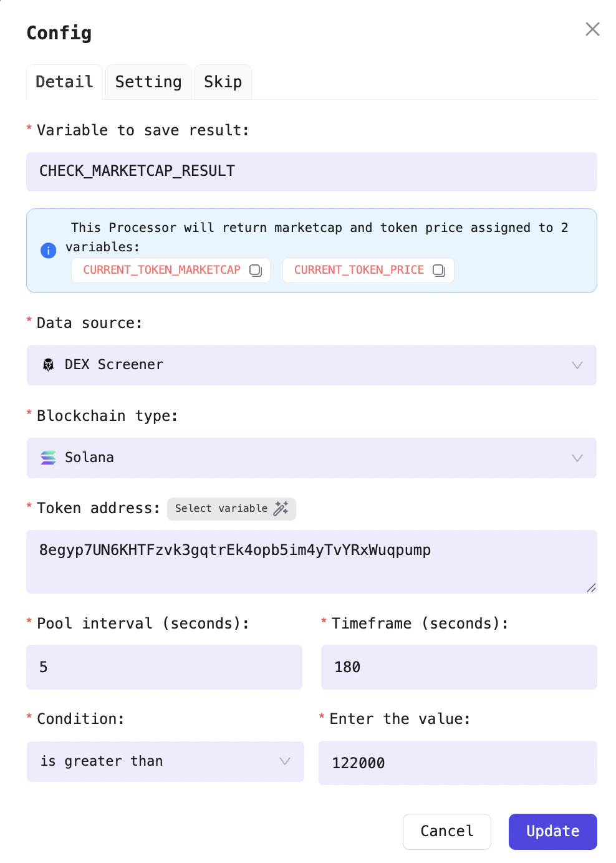Switch to the Setting tab
The width and height of the screenshot is (616, 863).
(x=148, y=82)
